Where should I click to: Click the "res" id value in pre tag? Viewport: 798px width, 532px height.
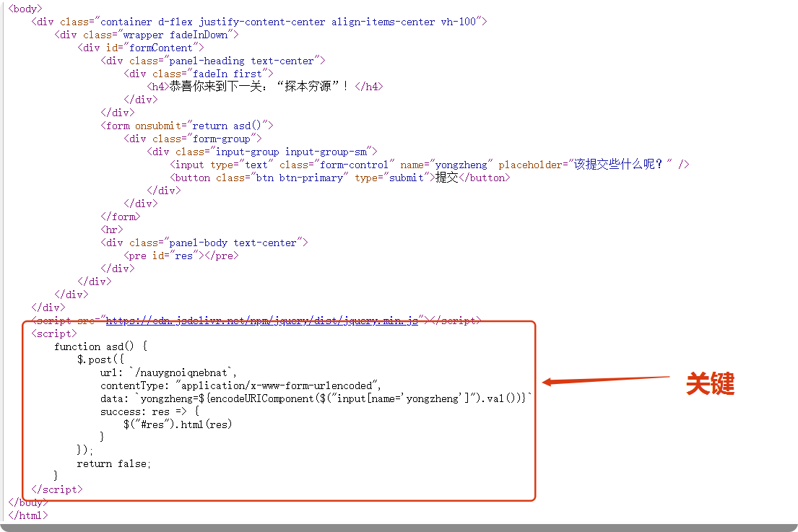point(183,256)
